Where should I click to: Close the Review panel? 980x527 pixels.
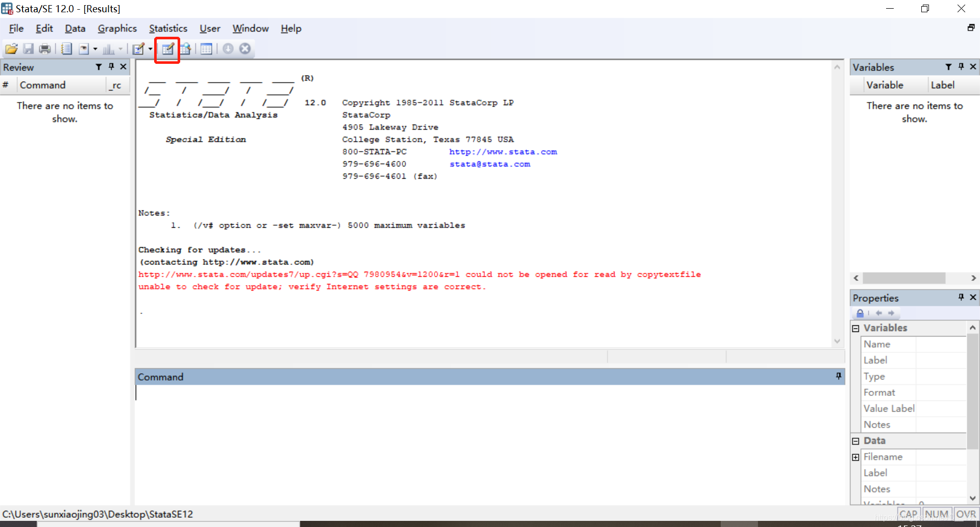pos(123,67)
